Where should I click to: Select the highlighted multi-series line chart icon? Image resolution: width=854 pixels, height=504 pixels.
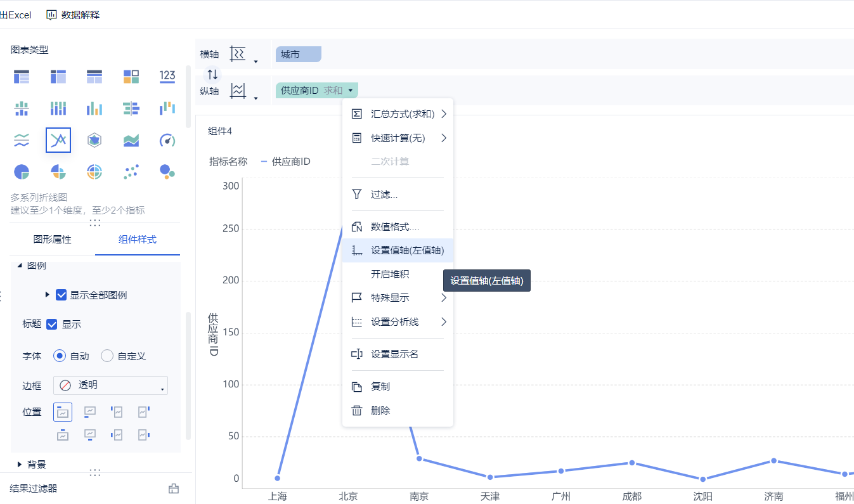pos(58,140)
